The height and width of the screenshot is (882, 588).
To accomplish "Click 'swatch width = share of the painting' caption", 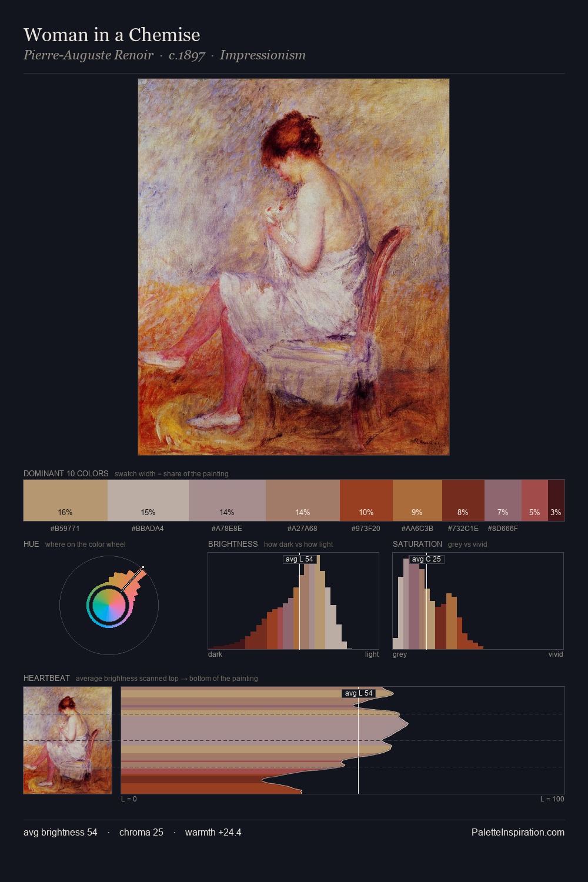I will click(x=172, y=474).
